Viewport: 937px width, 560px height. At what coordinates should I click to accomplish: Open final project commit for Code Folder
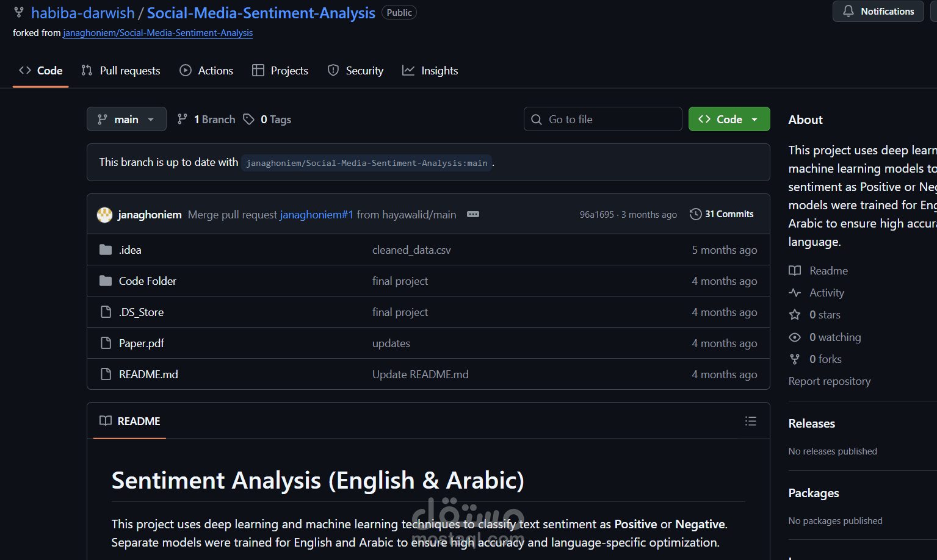tap(400, 281)
